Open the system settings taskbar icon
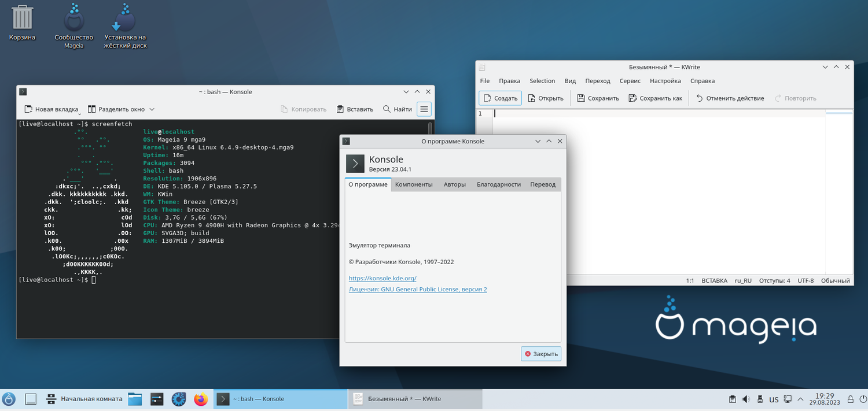Image resolution: width=868 pixels, height=411 pixels. (x=157, y=399)
